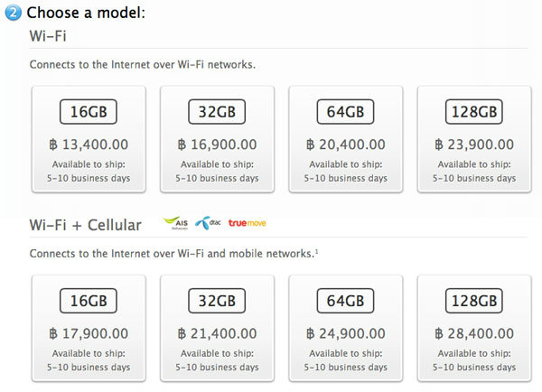Screen dimensions: 542x392
Task: Select the Cellular 64GB model at ฿24,900
Action: pyautogui.click(x=346, y=329)
